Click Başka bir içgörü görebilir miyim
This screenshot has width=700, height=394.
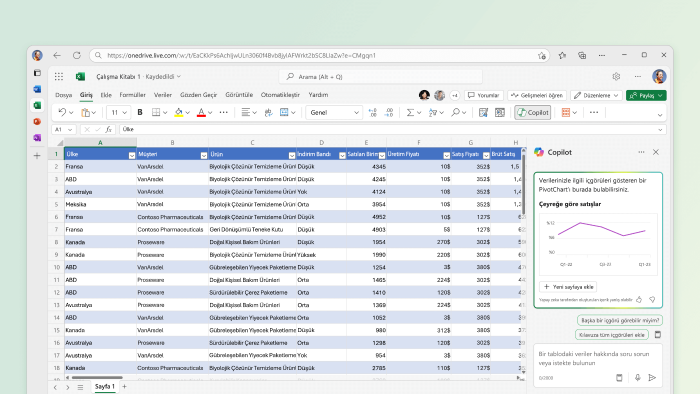(x=620, y=320)
